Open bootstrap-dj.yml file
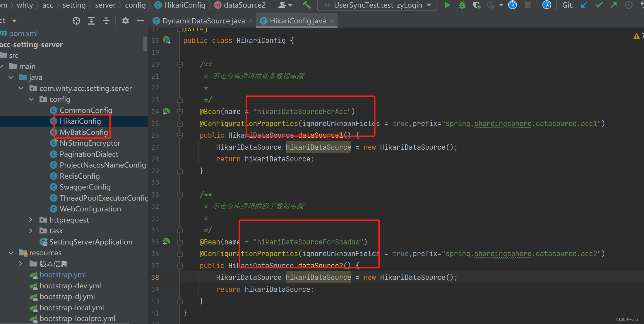This screenshot has height=324, width=644. tap(62, 297)
